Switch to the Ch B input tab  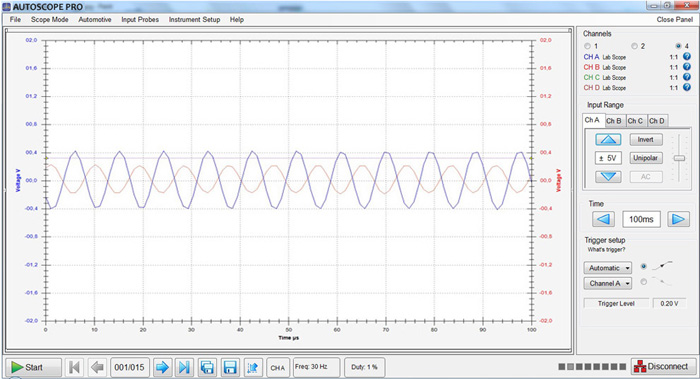point(613,121)
